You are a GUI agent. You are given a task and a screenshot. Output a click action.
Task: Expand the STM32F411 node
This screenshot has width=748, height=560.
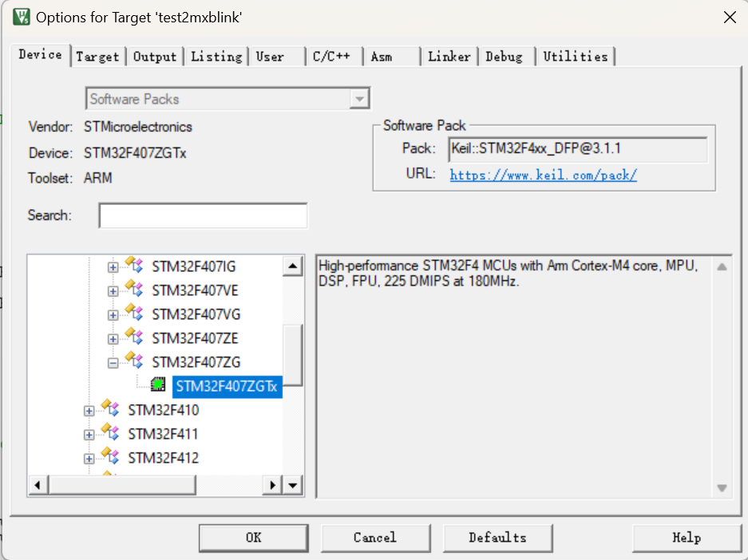[x=89, y=435]
